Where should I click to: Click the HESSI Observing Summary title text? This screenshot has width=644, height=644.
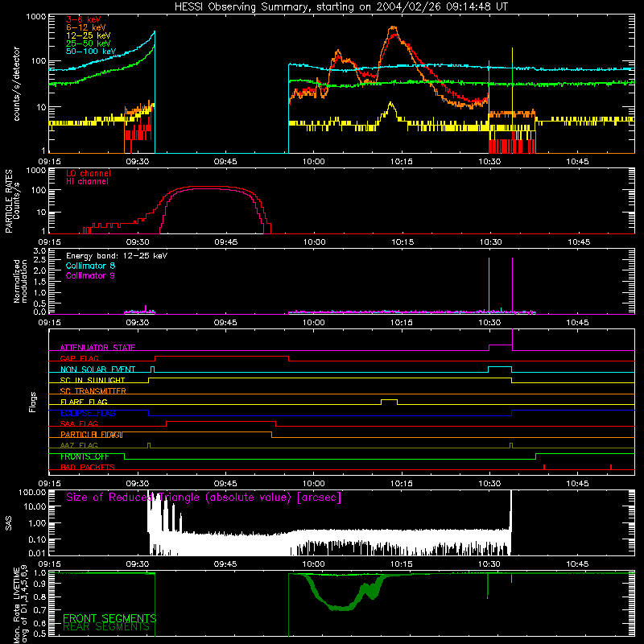point(341,7)
